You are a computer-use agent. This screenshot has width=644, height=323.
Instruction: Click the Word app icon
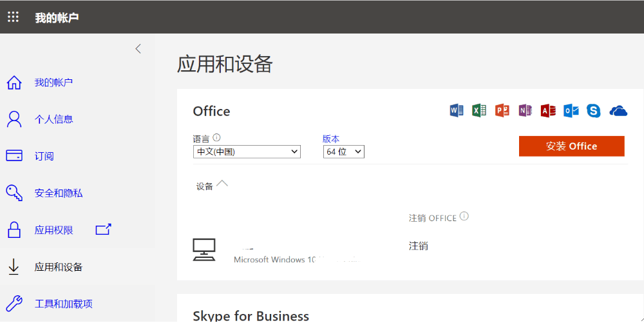click(x=457, y=110)
